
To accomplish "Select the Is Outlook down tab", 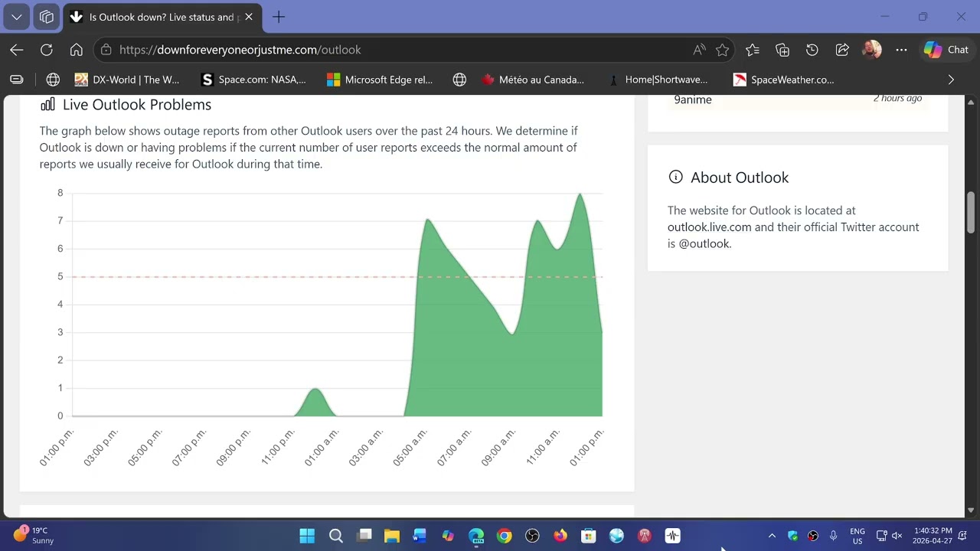I will click(162, 17).
